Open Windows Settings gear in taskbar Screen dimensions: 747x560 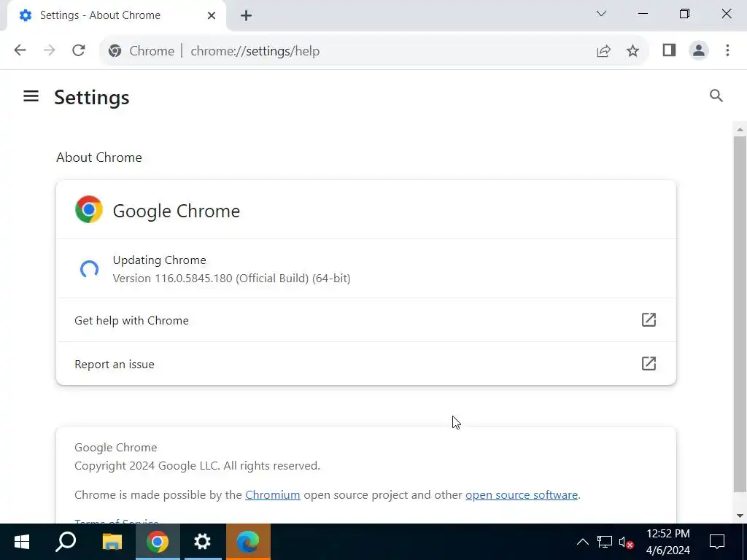click(203, 542)
